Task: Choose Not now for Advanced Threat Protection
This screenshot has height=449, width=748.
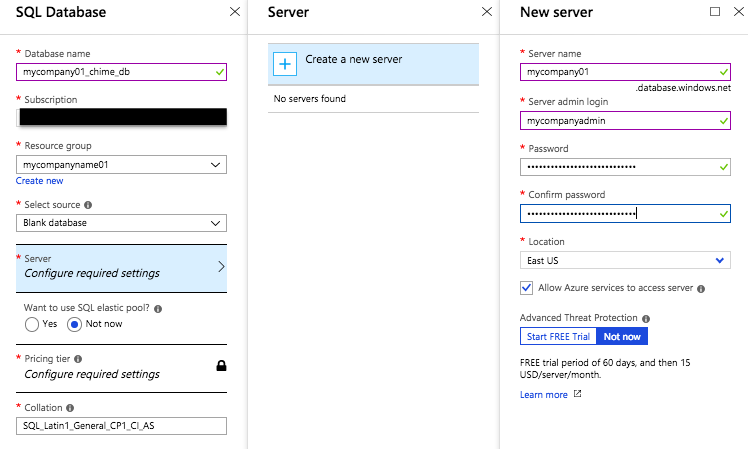Action: (622, 336)
